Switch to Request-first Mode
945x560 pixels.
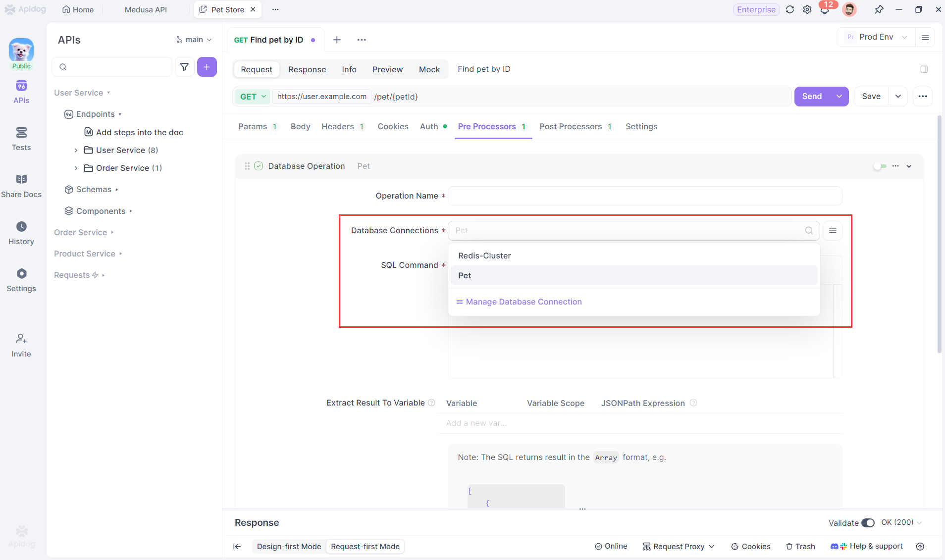click(x=365, y=547)
